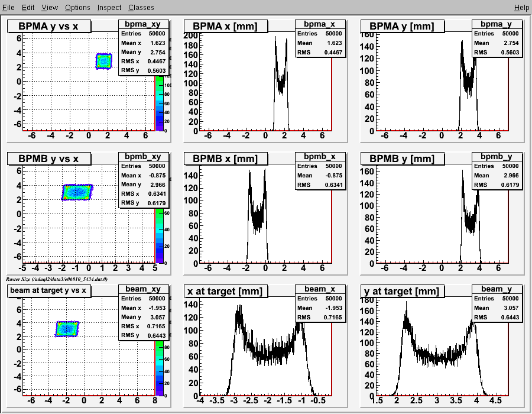The height and width of the screenshot is (414, 532).
Task: Select the 'BPMA y vs x' plot title
Action: pos(49,26)
